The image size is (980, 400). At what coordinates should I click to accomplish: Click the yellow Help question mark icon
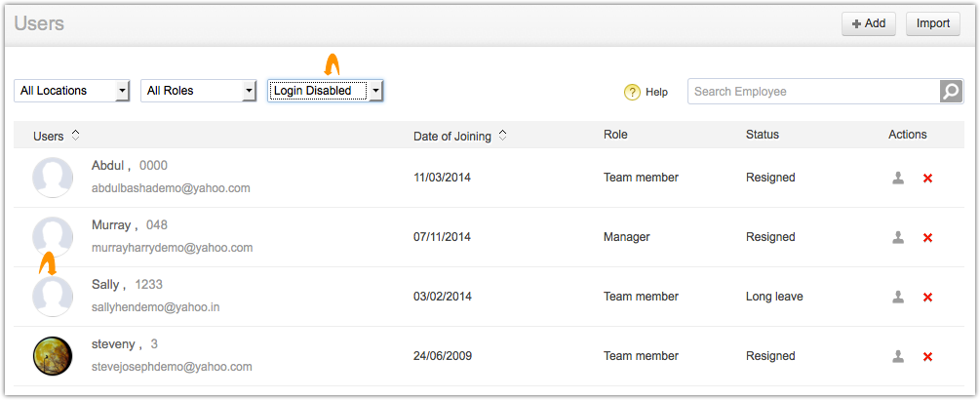(x=632, y=92)
